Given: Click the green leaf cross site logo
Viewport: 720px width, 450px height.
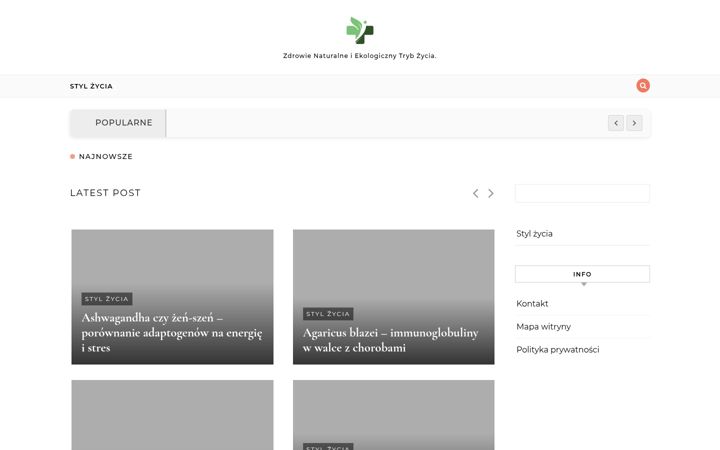Looking at the screenshot, I should click(360, 30).
